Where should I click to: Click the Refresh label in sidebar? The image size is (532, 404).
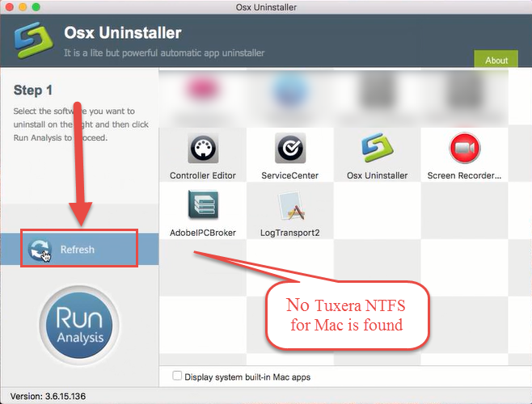coord(78,250)
